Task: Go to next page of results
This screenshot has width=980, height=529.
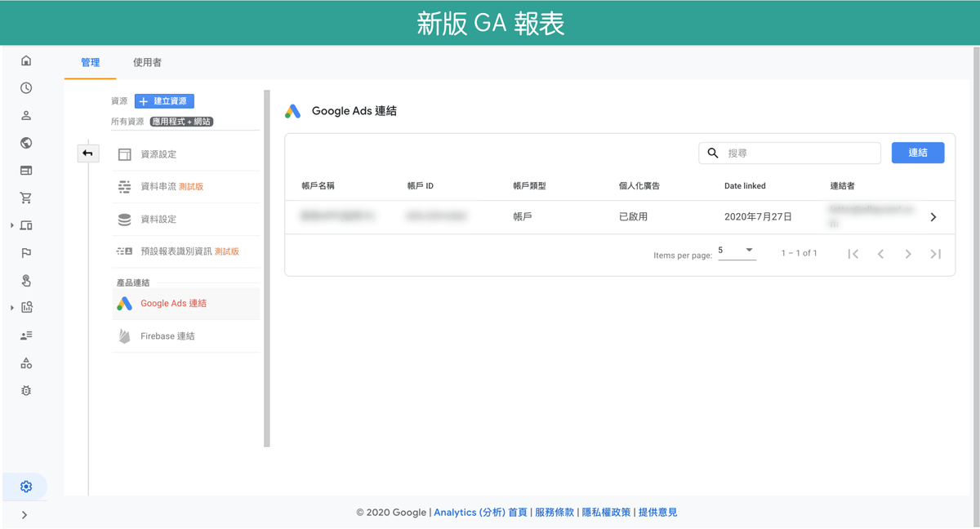Action: [x=908, y=254]
